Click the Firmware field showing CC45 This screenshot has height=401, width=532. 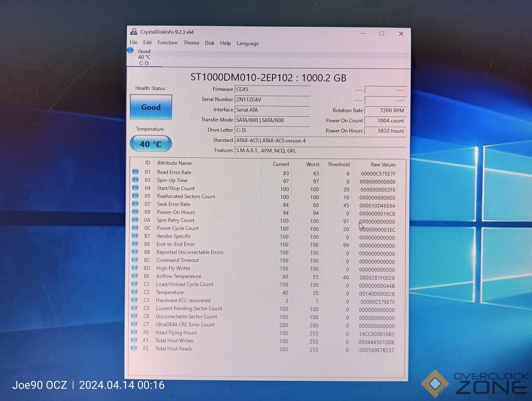(x=272, y=90)
